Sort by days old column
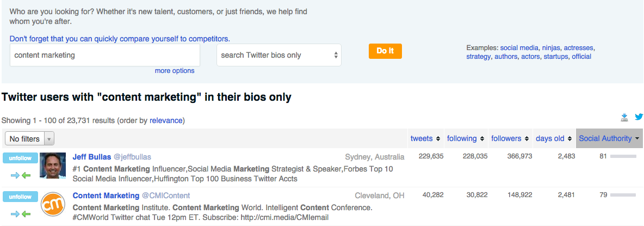Viewport: 644px width, 226px height. click(553, 138)
